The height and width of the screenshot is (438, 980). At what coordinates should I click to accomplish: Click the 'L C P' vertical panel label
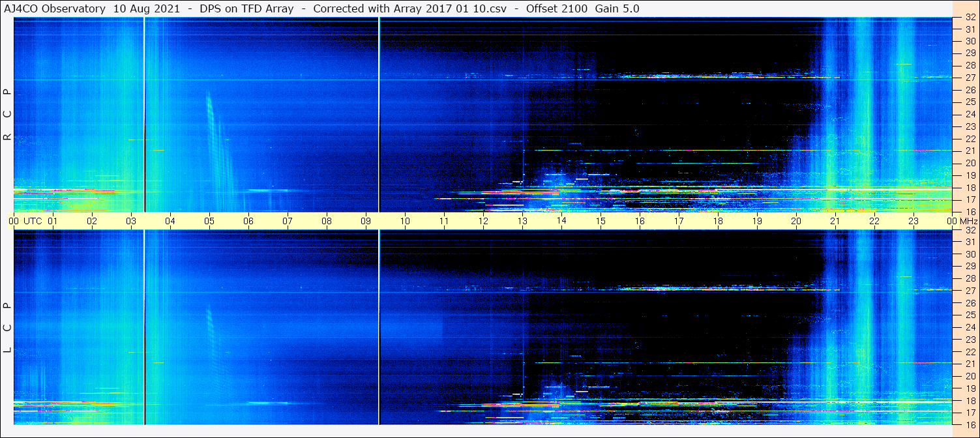coord(7,327)
